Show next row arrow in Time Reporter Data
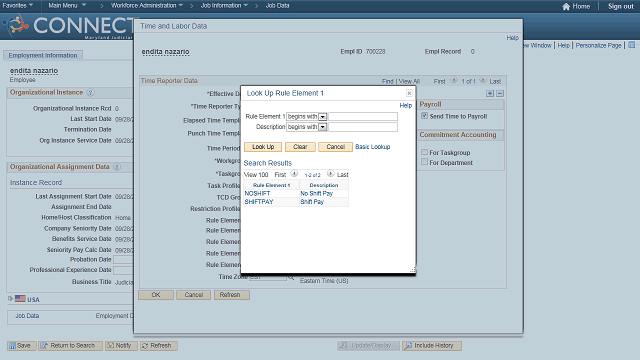This screenshot has width=640, height=360. [x=483, y=80]
